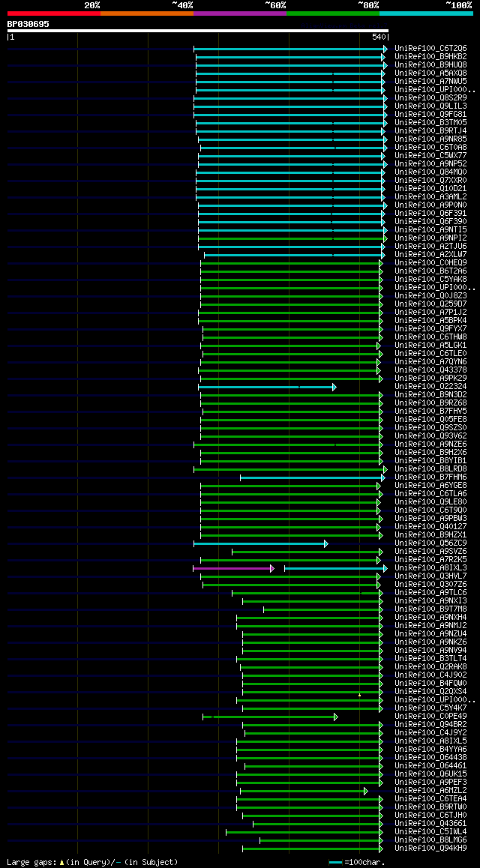Click the UniRef100_O22324 label
Image resolution: width=480 pixels, height=868 pixels.
[430, 386]
